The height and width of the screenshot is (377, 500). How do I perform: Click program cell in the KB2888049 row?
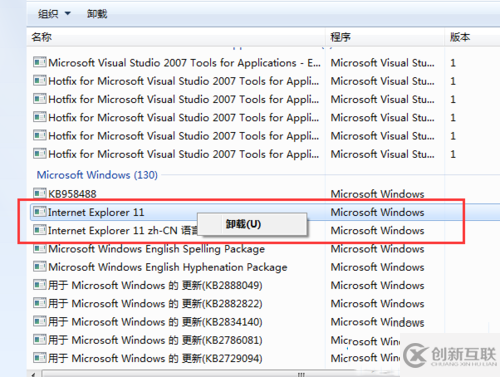click(x=377, y=286)
